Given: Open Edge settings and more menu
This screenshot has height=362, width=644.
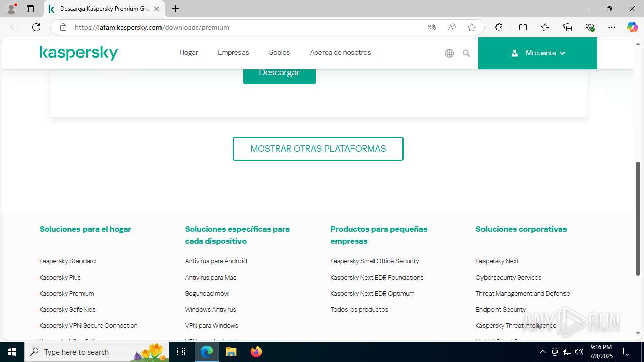Looking at the screenshot, I should coord(612,27).
